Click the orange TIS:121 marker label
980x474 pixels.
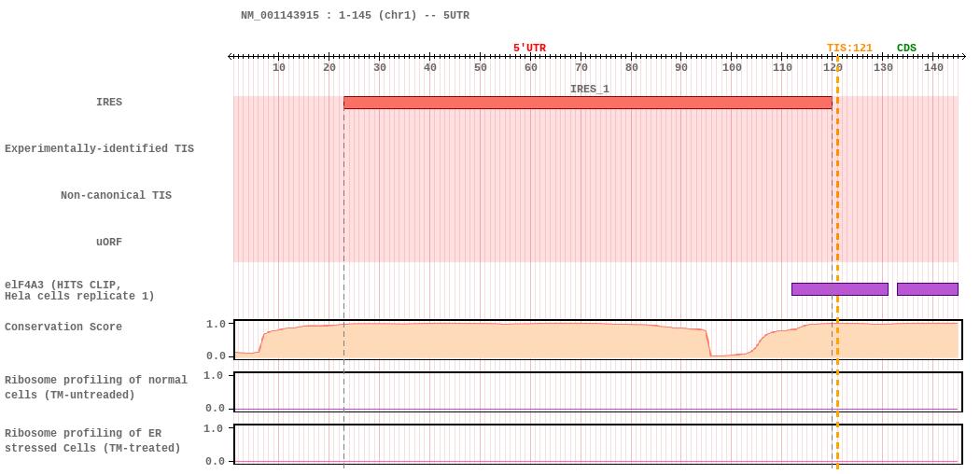[849, 49]
